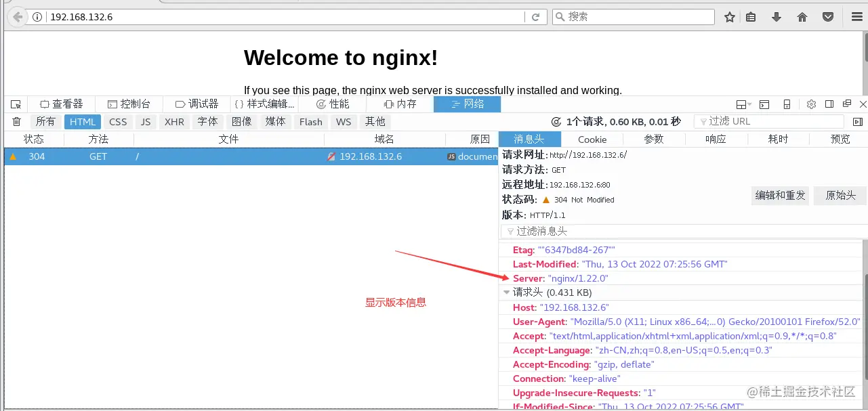Toggle the 其他 (Other) request filter

375,122
